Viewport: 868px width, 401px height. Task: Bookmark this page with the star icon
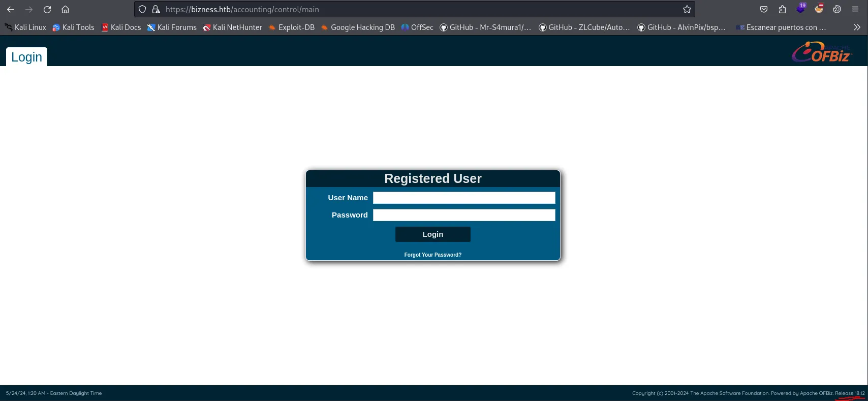click(687, 9)
